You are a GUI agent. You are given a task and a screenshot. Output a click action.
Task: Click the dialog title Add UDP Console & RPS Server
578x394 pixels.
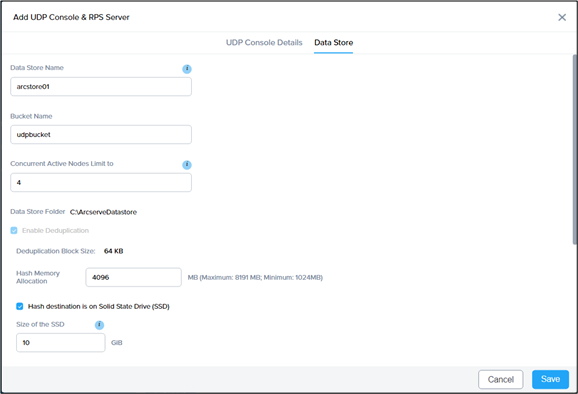click(x=71, y=17)
